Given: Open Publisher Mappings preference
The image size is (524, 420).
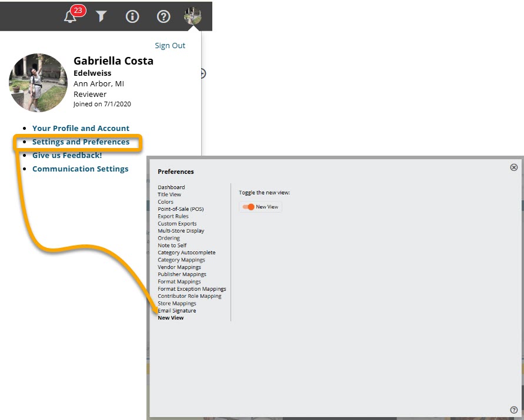Looking at the screenshot, I should [x=182, y=274].
